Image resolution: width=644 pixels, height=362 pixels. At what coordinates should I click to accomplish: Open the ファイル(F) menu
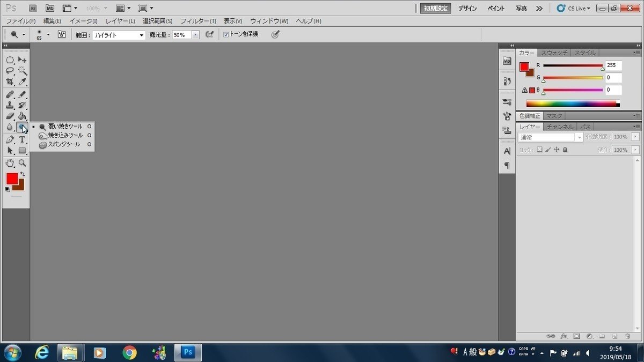click(x=20, y=21)
